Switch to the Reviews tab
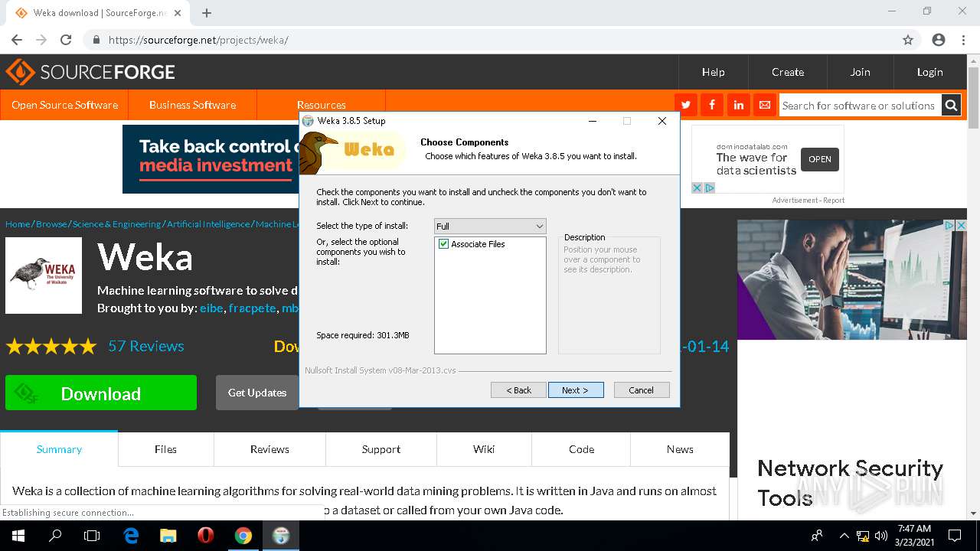The width and height of the screenshot is (980, 551). pos(269,449)
